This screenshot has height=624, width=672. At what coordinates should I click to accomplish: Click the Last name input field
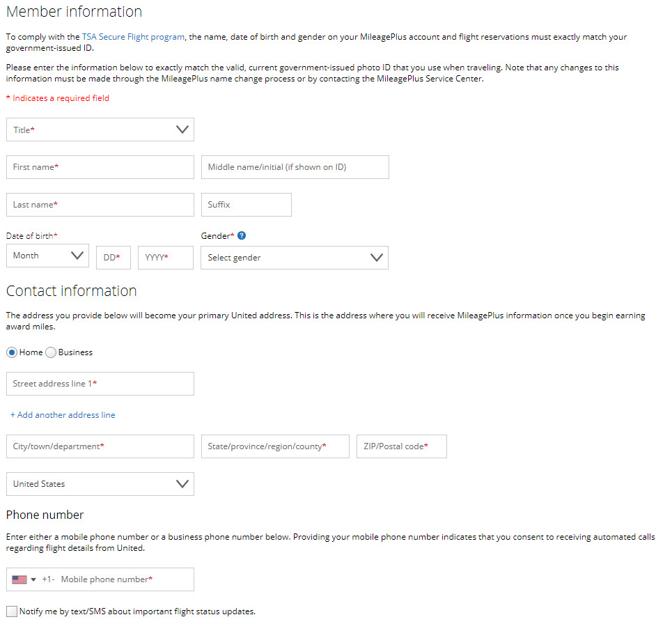coord(100,205)
